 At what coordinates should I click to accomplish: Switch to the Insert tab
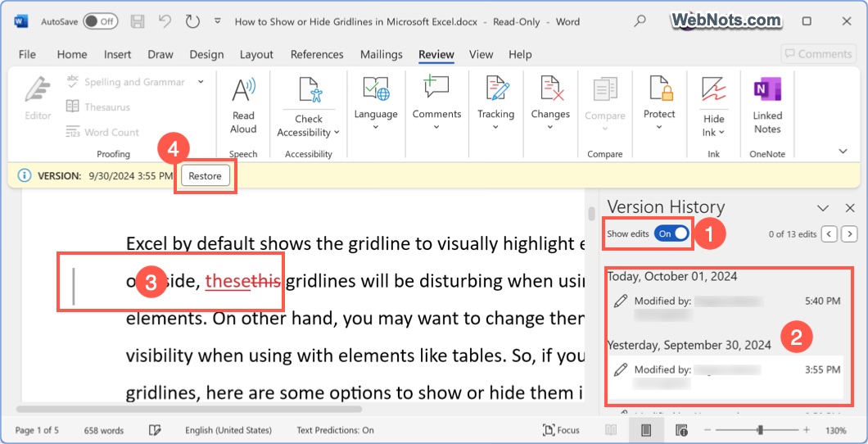117,54
